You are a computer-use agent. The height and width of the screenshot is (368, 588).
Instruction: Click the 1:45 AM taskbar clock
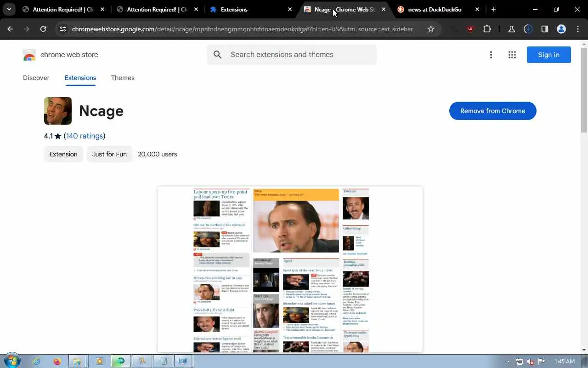point(565,362)
